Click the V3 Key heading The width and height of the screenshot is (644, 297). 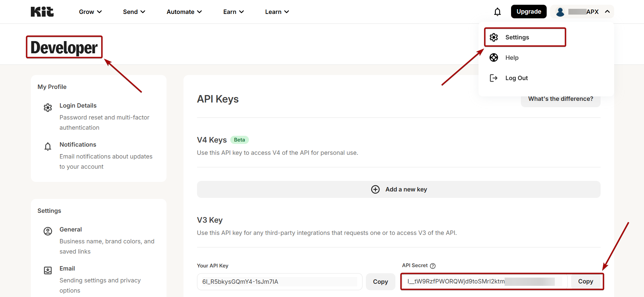point(210,220)
